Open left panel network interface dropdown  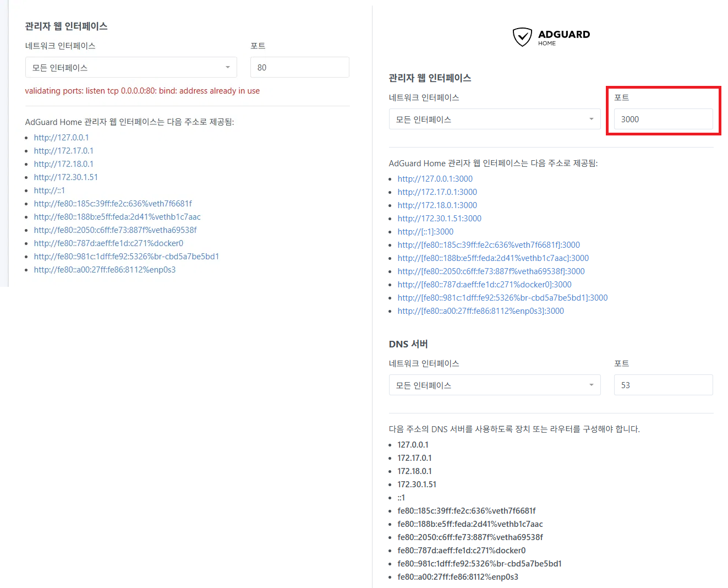pyautogui.click(x=131, y=67)
